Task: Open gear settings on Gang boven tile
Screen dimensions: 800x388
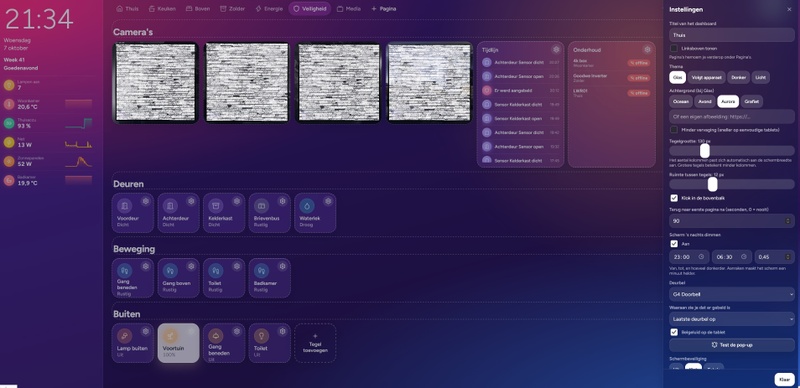Action: tap(191, 266)
